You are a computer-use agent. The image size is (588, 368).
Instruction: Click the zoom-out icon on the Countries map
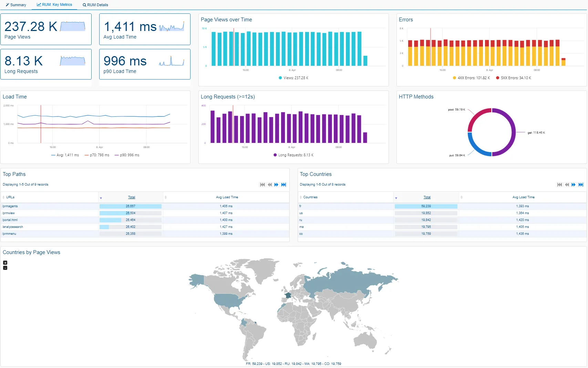5,268
